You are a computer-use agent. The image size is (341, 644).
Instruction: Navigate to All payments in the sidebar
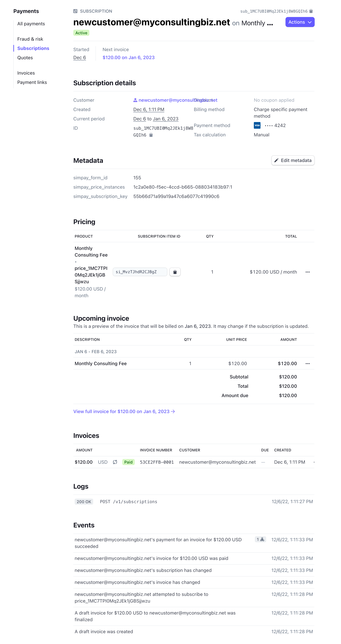click(31, 23)
